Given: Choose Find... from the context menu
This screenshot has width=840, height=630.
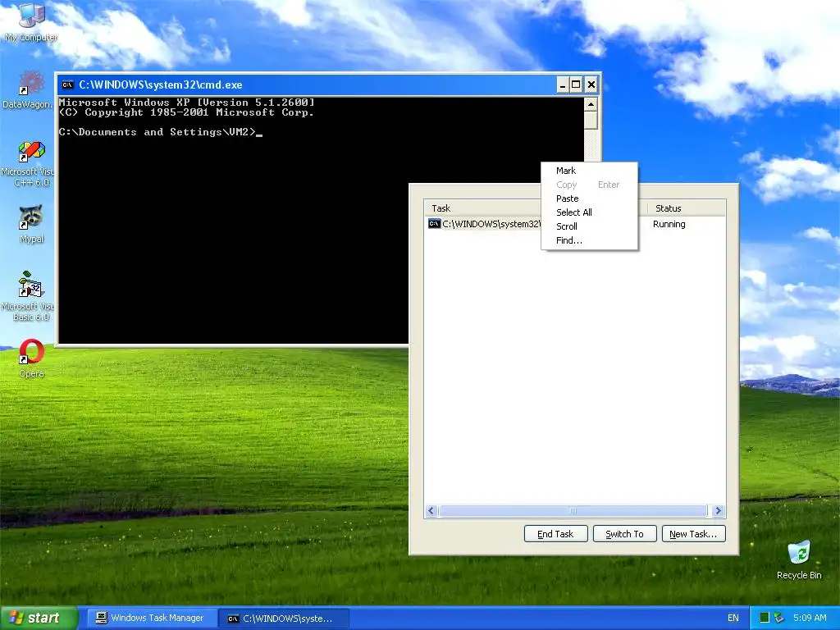Looking at the screenshot, I should pos(589,240).
